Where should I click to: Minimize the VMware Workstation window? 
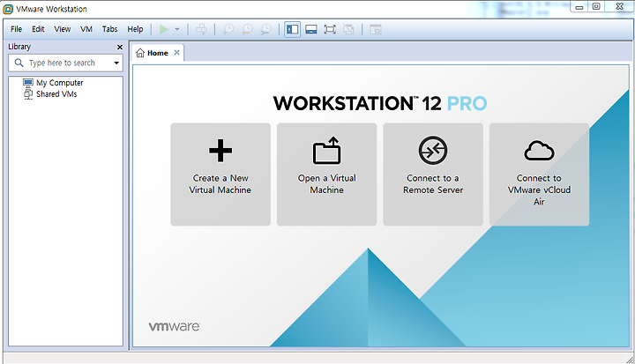pyautogui.click(x=579, y=7)
